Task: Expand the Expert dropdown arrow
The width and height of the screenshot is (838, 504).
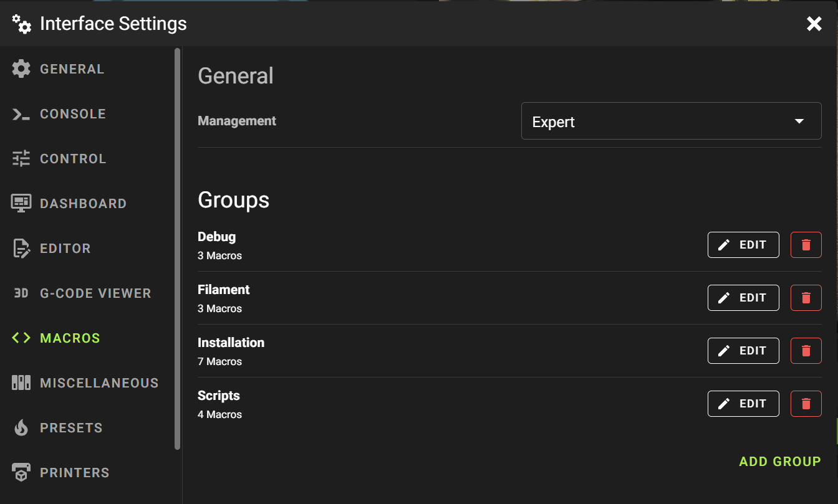Action: point(799,121)
